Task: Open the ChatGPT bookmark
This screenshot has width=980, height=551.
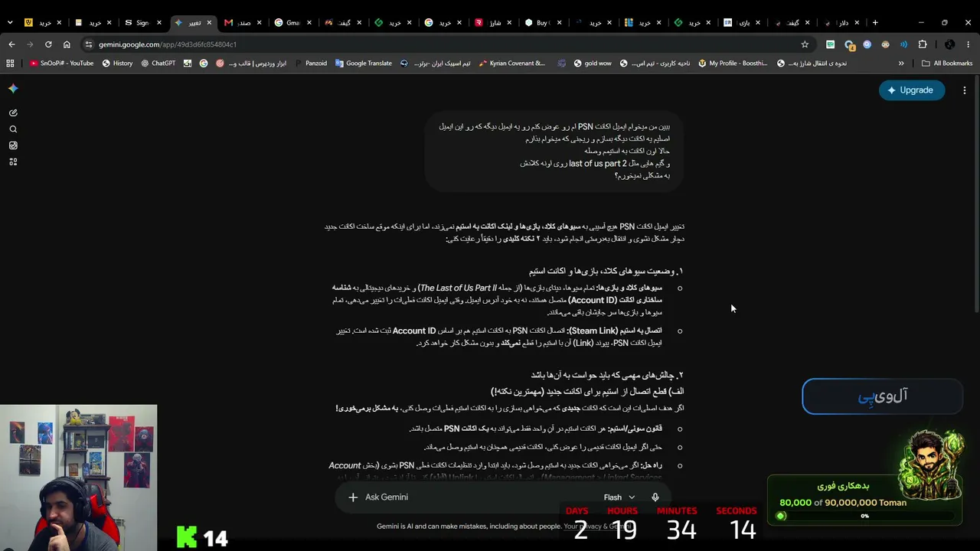Action: coord(158,64)
